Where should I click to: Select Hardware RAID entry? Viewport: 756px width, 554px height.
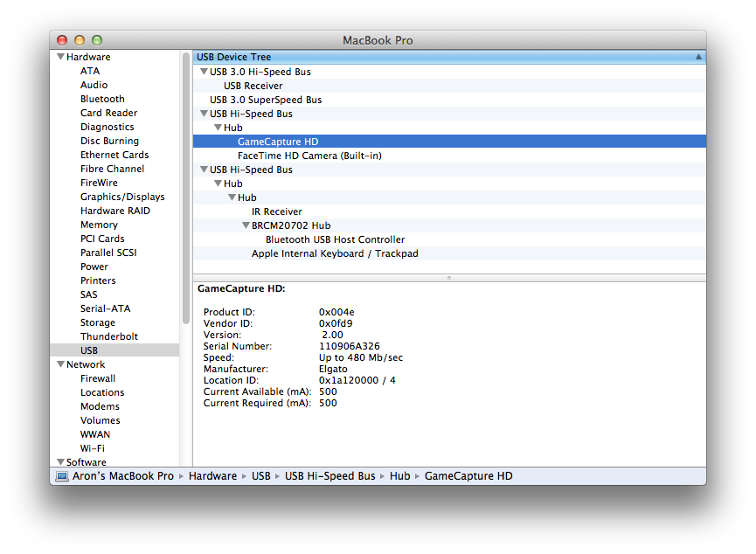click(x=115, y=211)
